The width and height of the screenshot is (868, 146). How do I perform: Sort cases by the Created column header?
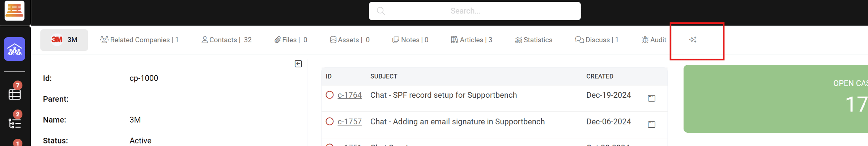(600, 76)
